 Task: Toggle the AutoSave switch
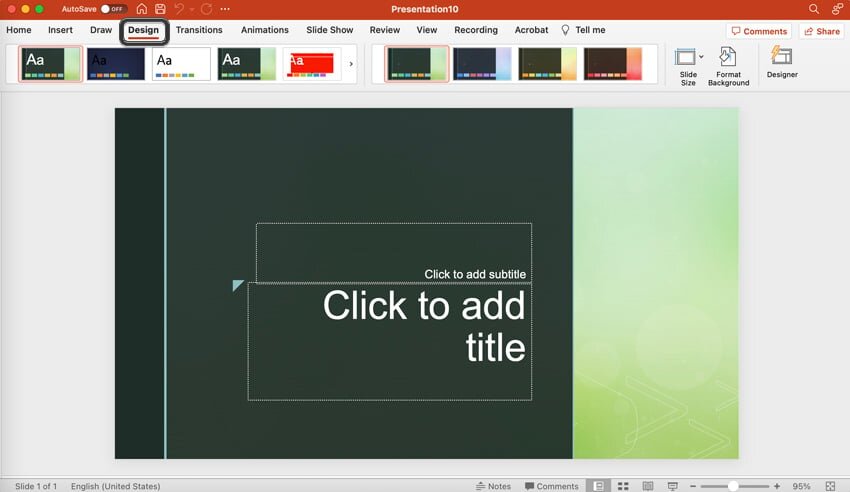click(x=113, y=9)
